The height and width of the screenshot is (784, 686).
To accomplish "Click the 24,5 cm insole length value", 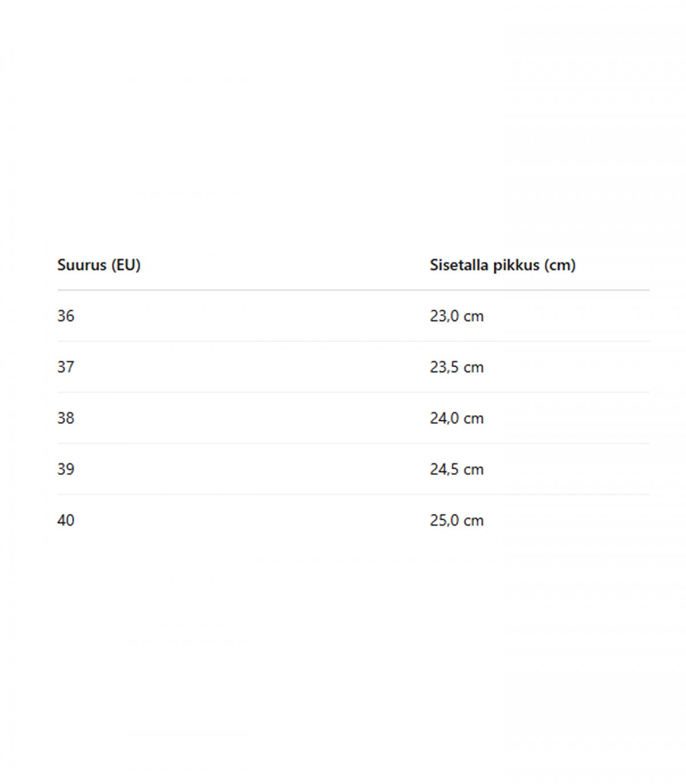I will [457, 469].
